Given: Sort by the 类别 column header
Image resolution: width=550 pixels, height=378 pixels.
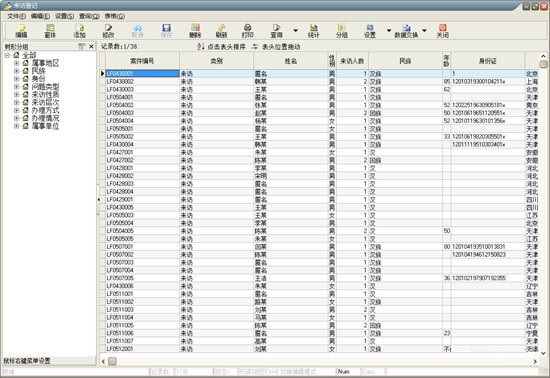Looking at the screenshot, I should (216, 61).
